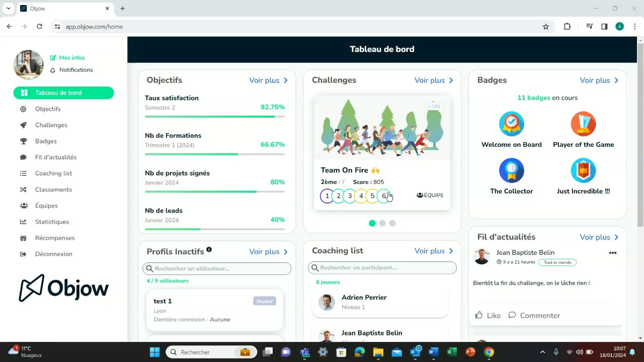Show hidden system tray icons chevron

tap(542, 352)
